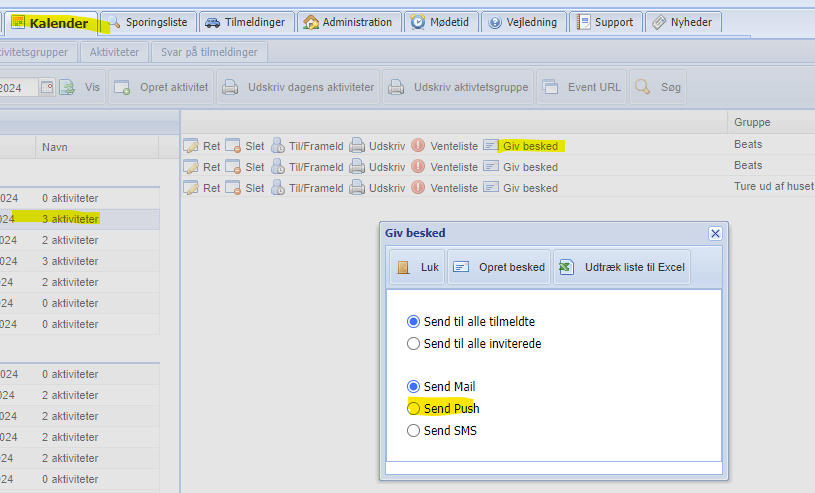Click Til/Frameld on the second Beats row

(x=307, y=167)
